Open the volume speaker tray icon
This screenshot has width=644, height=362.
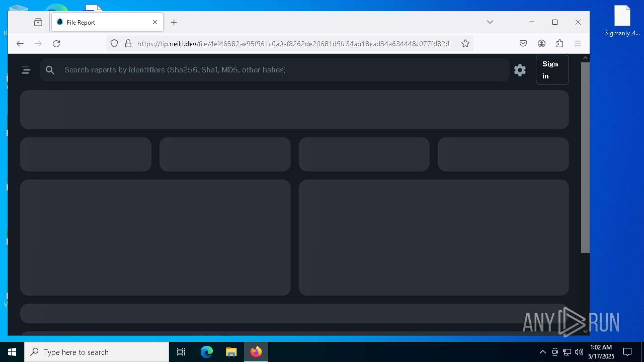(579, 352)
